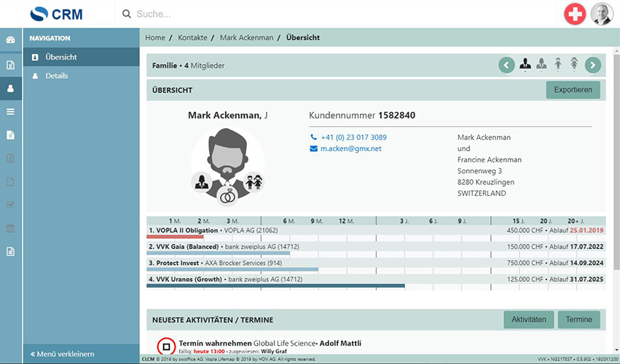Click the 3 J. timeline scale marker
620x364 pixels.
404,221
